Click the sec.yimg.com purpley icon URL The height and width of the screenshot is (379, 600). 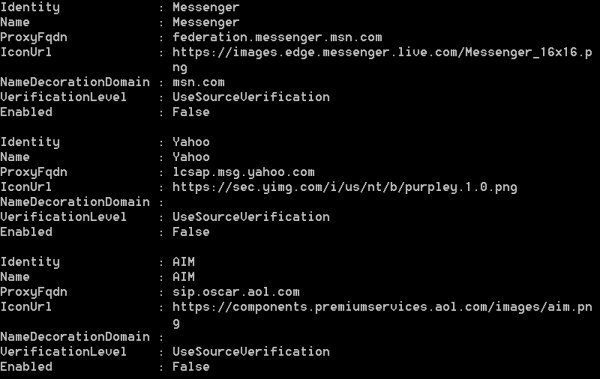pos(344,187)
